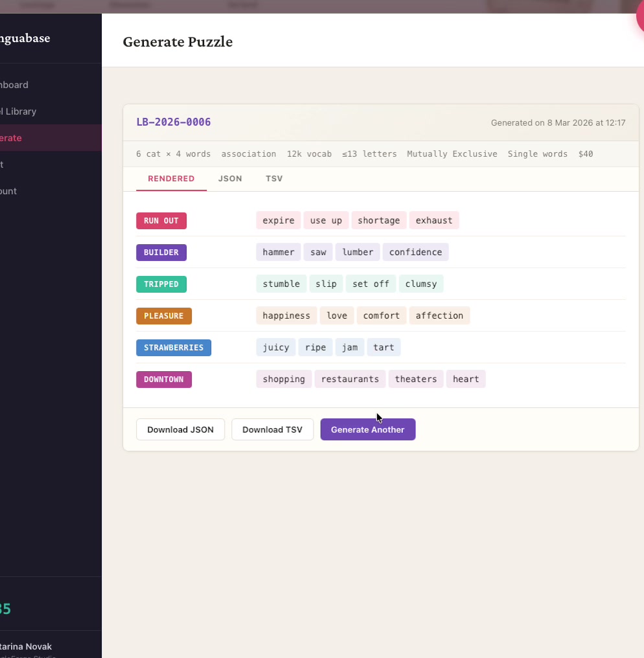Click the 'Mutually Exclusive' setting label

tap(452, 154)
